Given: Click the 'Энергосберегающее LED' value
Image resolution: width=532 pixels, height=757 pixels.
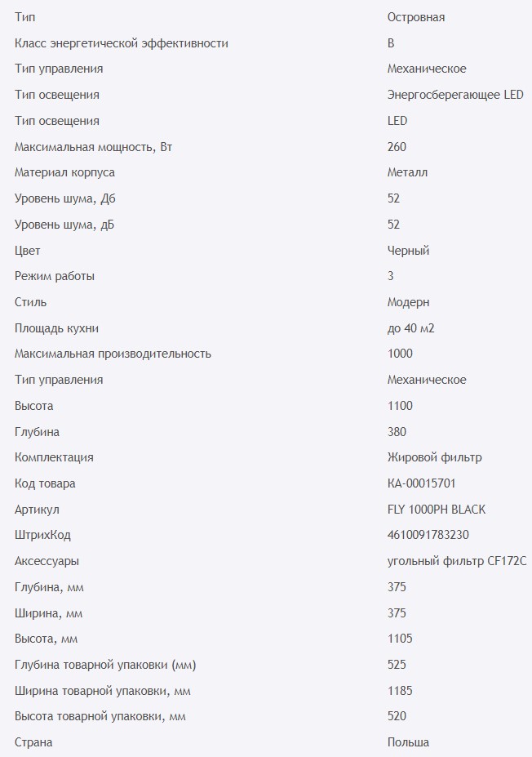Looking at the screenshot, I should [x=454, y=95].
